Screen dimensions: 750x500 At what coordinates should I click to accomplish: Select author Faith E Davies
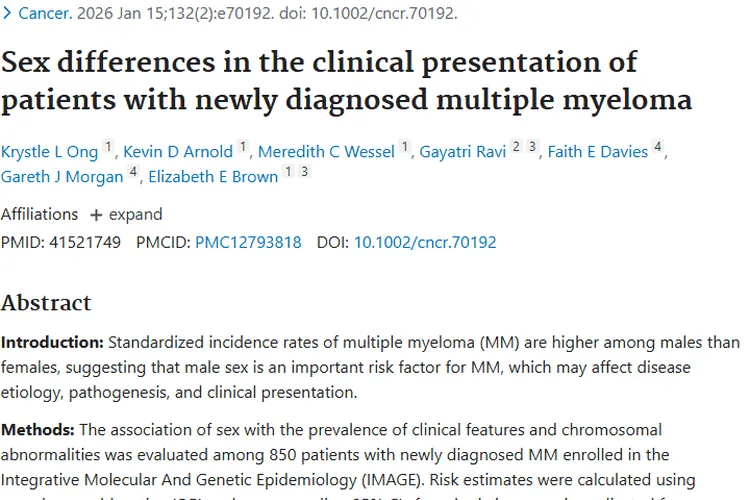[597, 152]
